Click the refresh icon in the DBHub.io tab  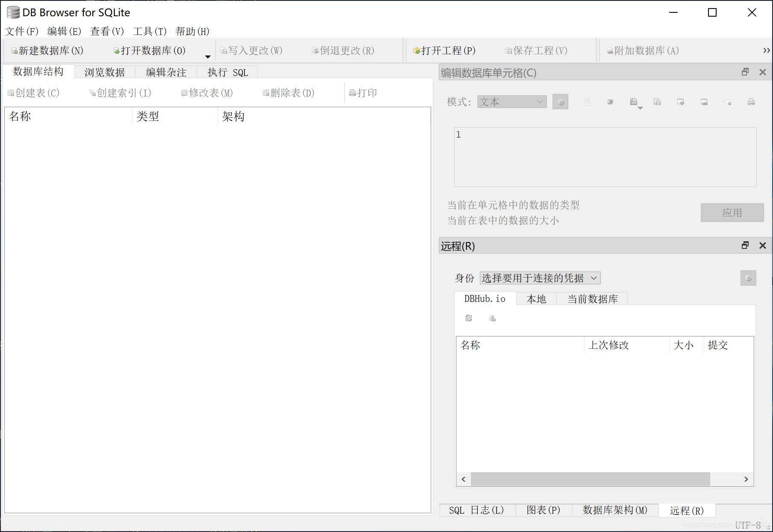click(469, 318)
